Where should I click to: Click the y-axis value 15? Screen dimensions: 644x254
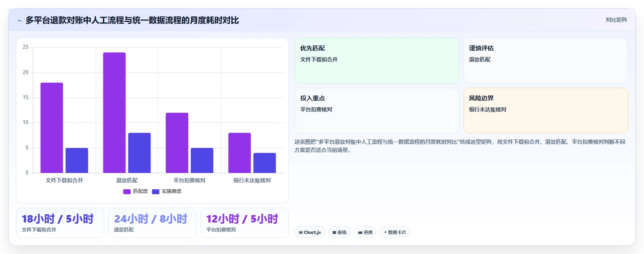[x=25, y=98]
